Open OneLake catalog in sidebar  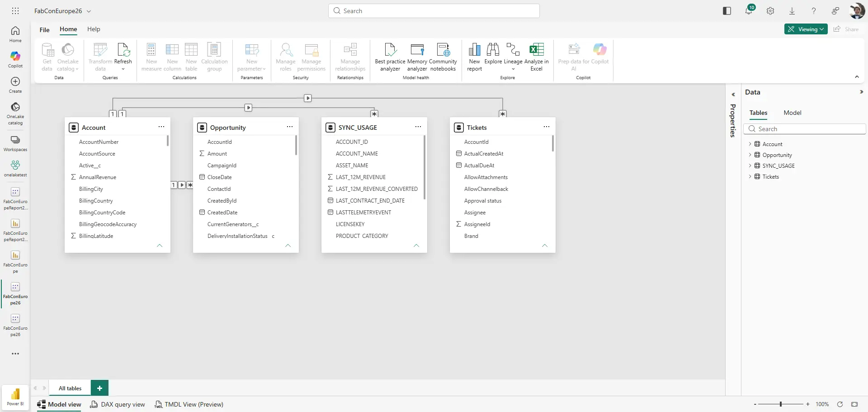[15, 113]
